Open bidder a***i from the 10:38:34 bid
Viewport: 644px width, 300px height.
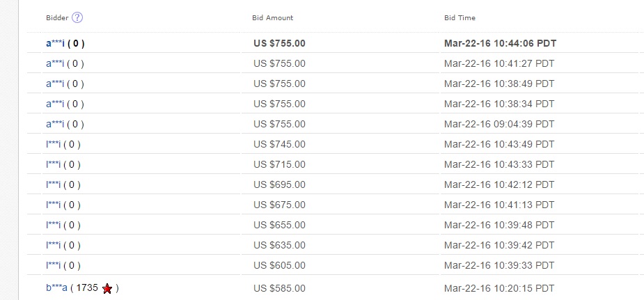(55, 104)
